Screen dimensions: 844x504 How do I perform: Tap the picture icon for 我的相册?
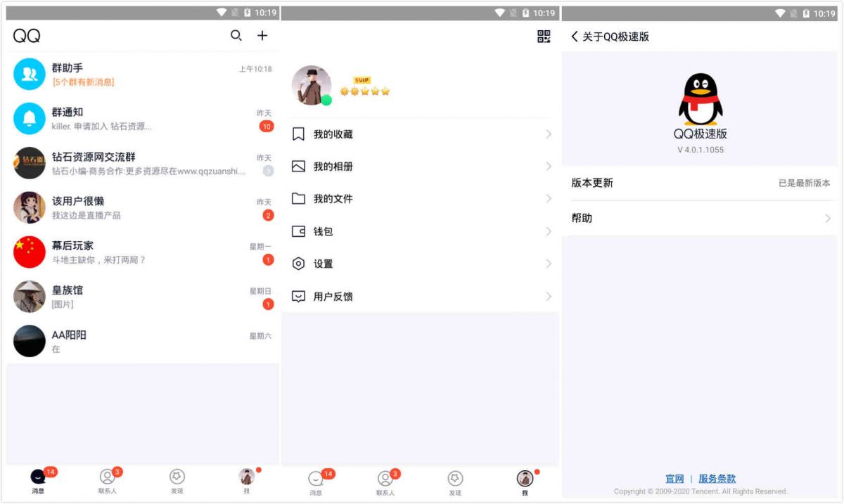click(x=298, y=167)
